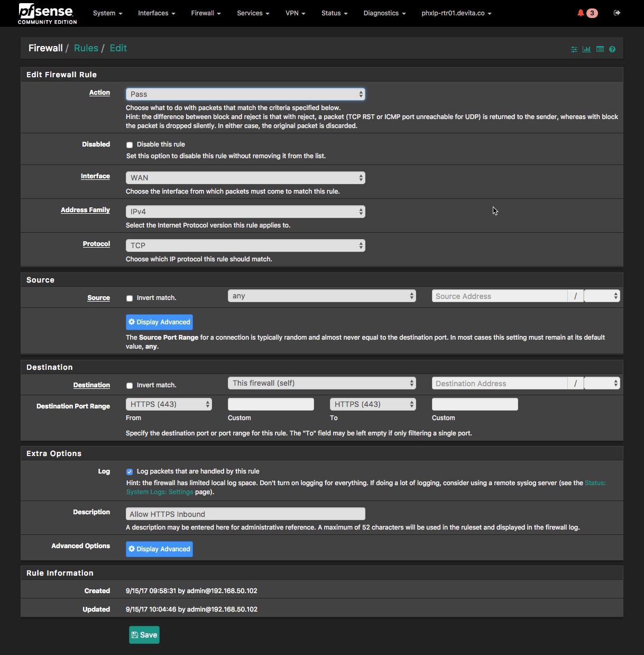This screenshot has width=644, height=655.
Task: Click the Description text field
Action: click(245, 514)
